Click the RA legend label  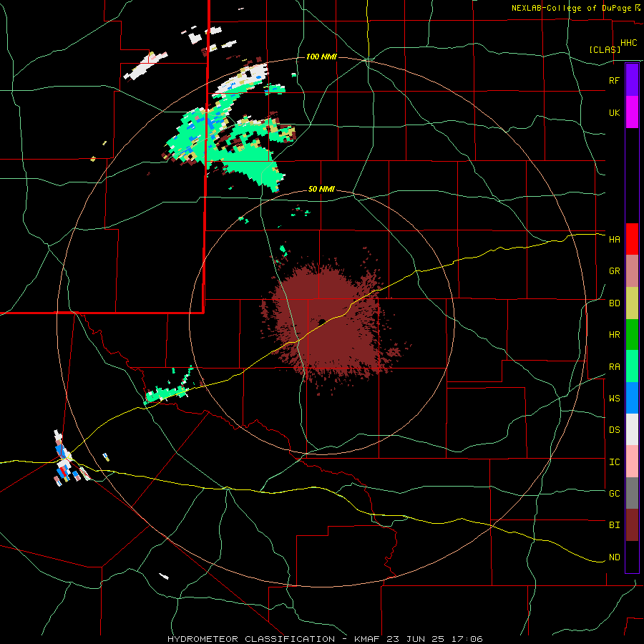pos(615,366)
